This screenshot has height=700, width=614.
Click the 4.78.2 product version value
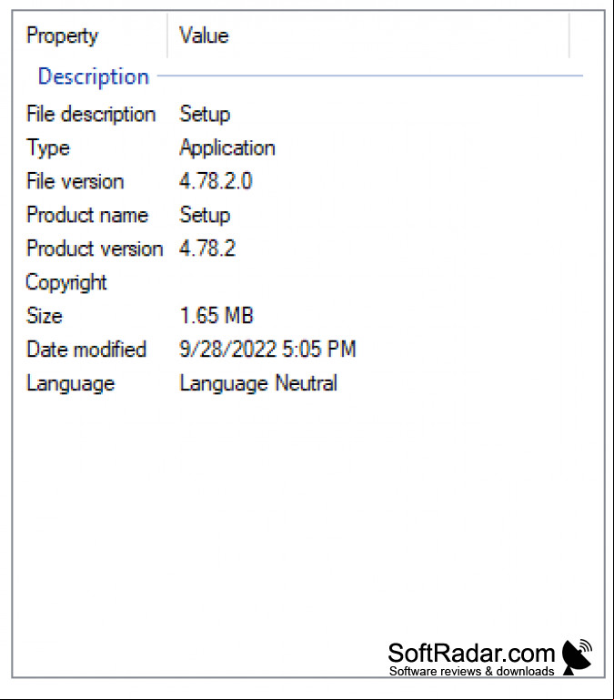coord(207,249)
